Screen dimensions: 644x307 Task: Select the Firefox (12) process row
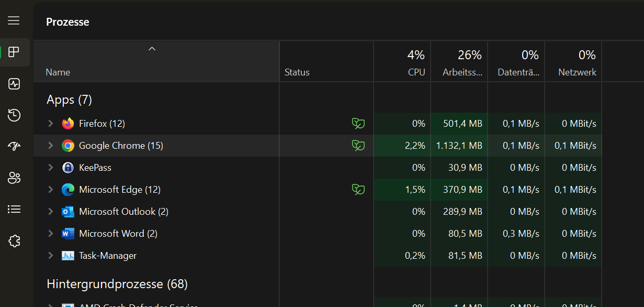[318, 124]
